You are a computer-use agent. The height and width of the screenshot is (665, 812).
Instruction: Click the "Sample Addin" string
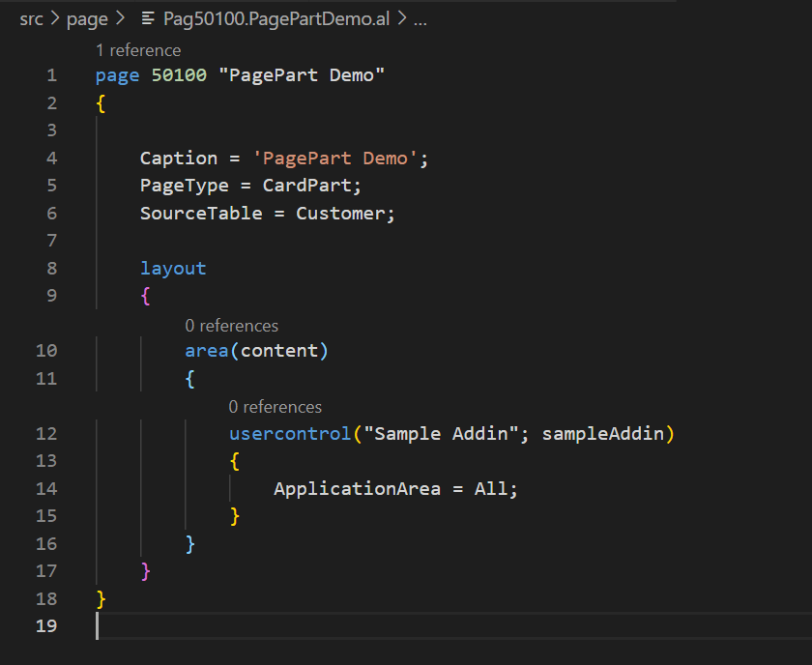point(440,433)
